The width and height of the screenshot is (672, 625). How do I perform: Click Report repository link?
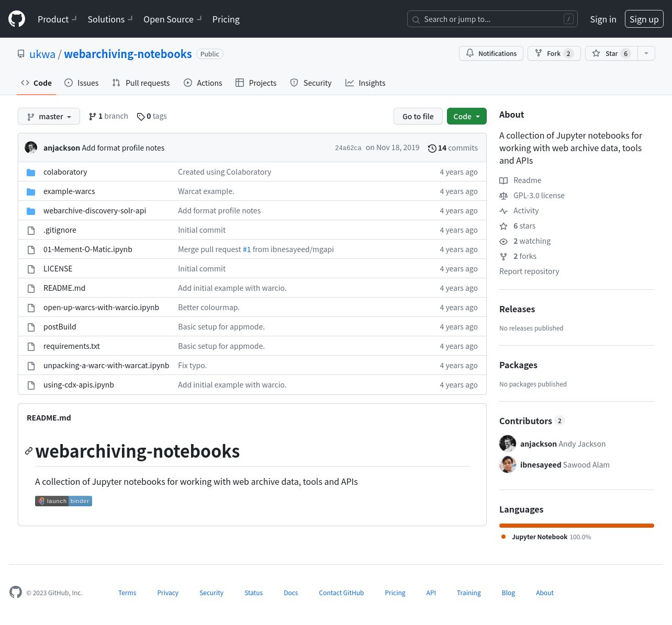(x=529, y=271)
